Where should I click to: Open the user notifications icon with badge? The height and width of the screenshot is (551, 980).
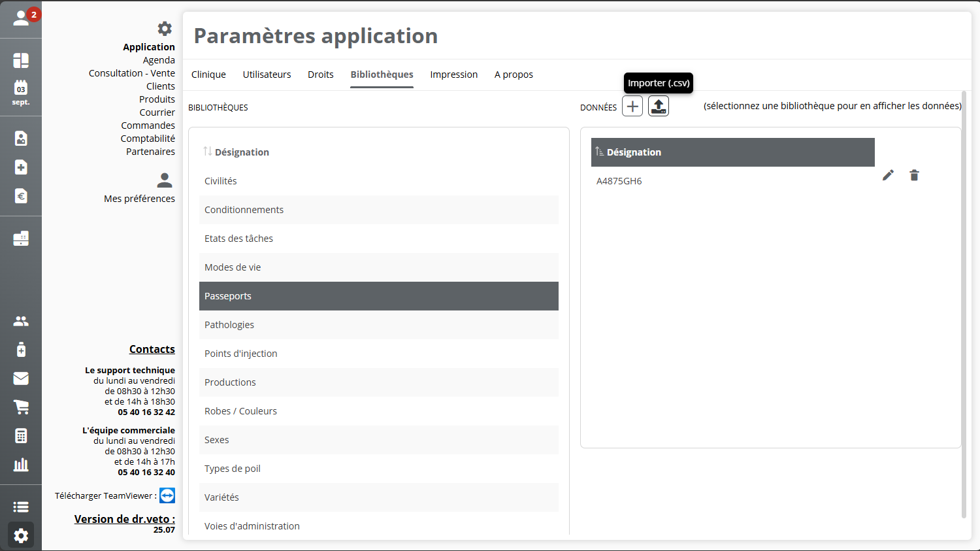click(x=22, y=18)
